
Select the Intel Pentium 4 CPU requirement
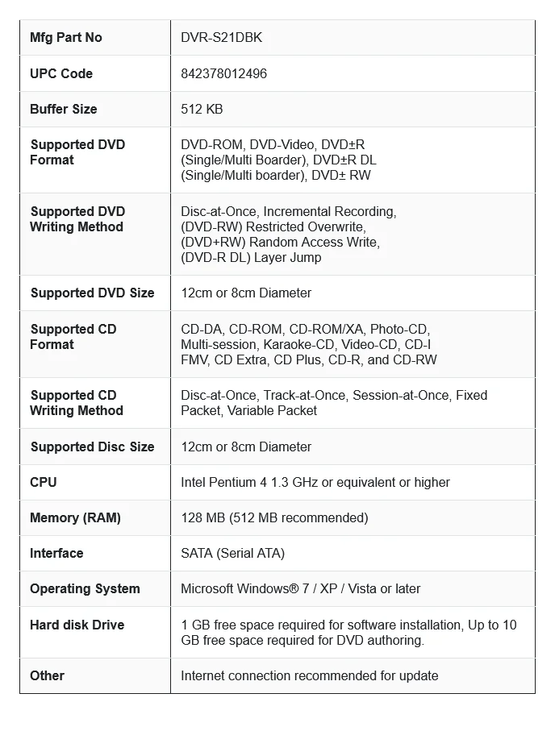pos(315,482)
